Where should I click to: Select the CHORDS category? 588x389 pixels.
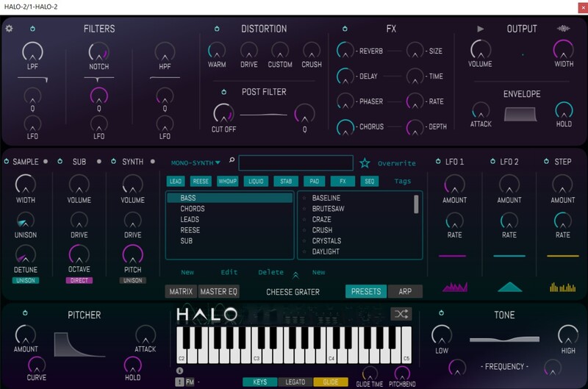[193, 209]
